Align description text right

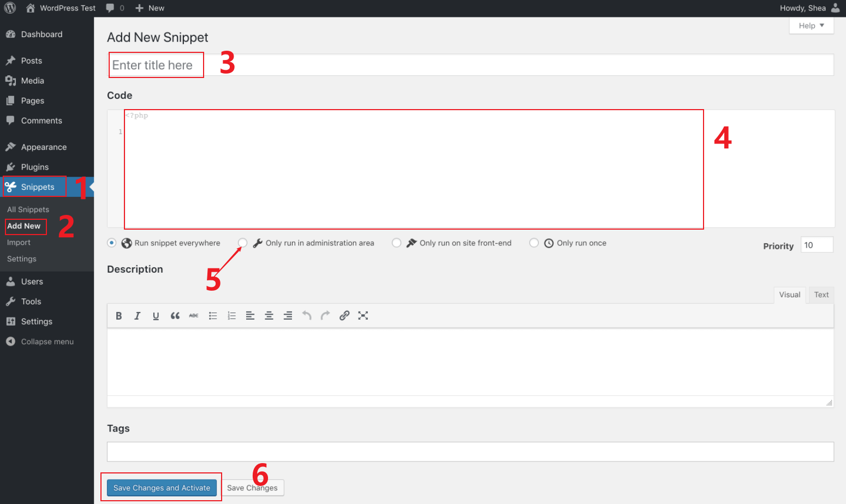[288, 316]
